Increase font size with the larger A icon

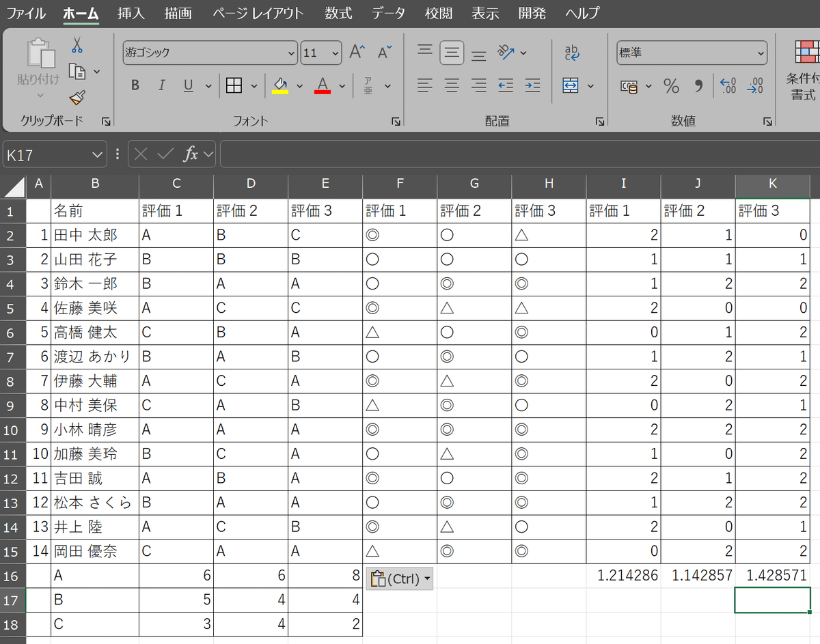click(357, 53)
